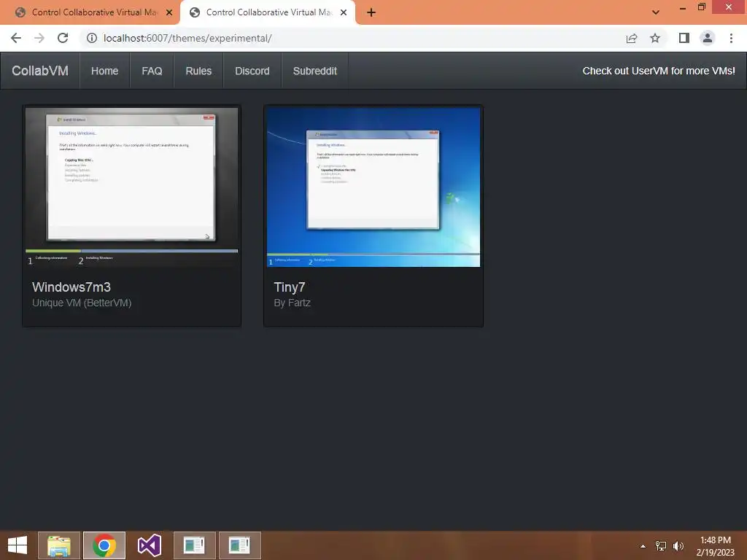Open the first console window taskbar icon
This screenshot has height=560, width=747.
pyautogui.click(x=194, y=545)
